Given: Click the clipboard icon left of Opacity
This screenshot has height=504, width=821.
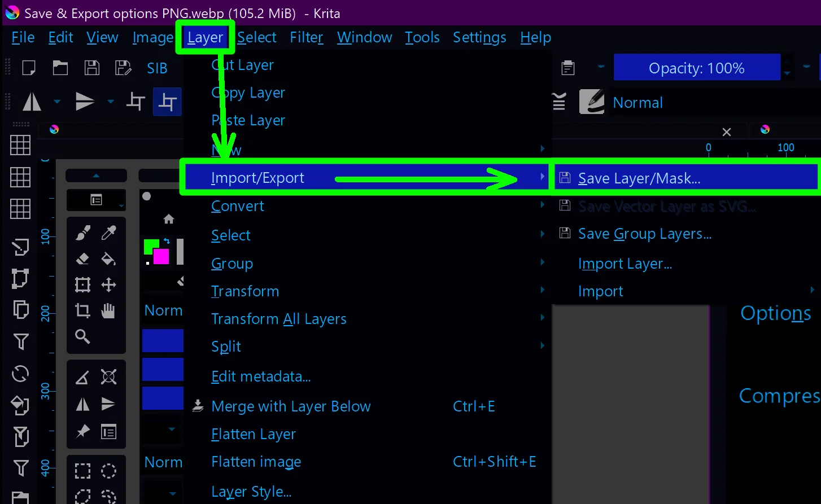Looking at the screenshot, I should [x=568, y=68].
